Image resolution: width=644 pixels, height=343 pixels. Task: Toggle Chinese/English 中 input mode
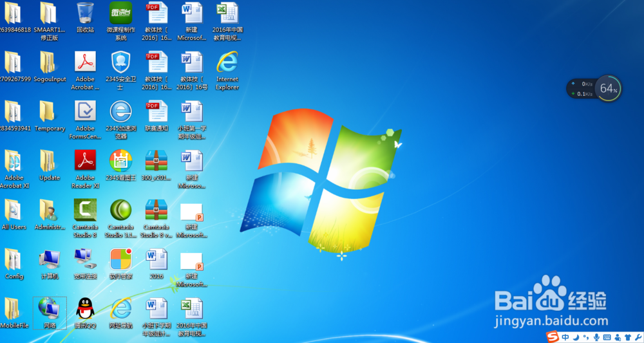[565, 337]
